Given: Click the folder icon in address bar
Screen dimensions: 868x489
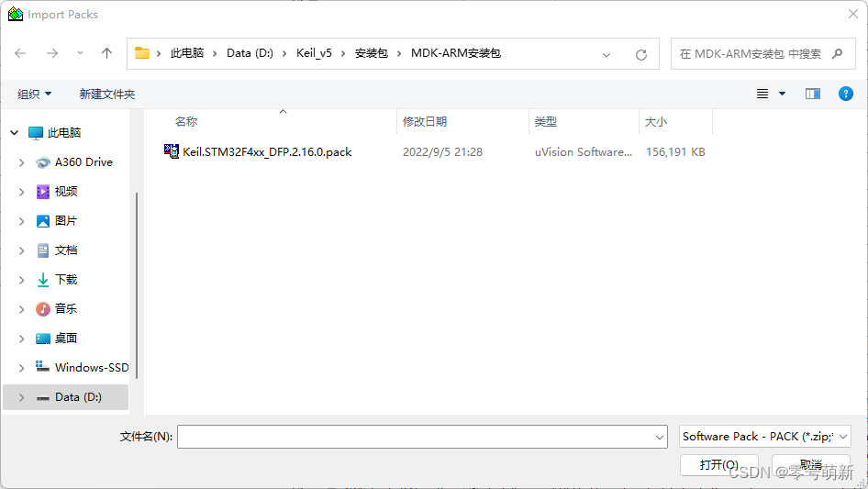Looking at the screenshot, I should click(x=142, y=53).
